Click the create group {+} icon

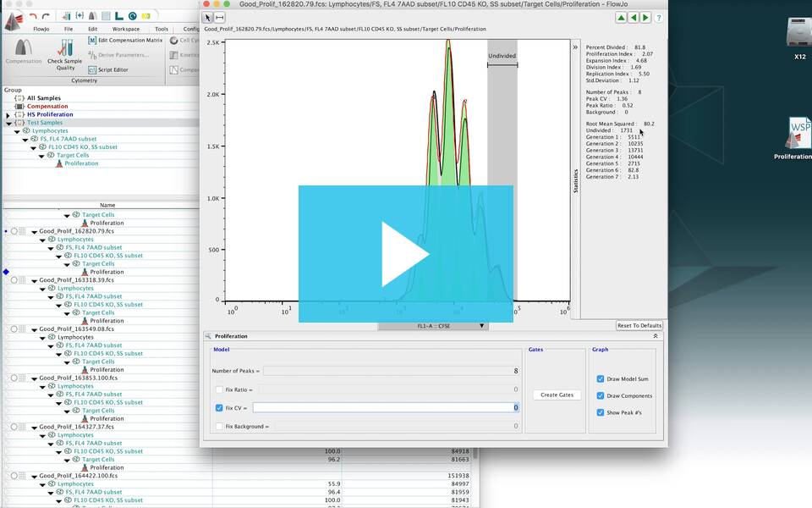point(80,17)
